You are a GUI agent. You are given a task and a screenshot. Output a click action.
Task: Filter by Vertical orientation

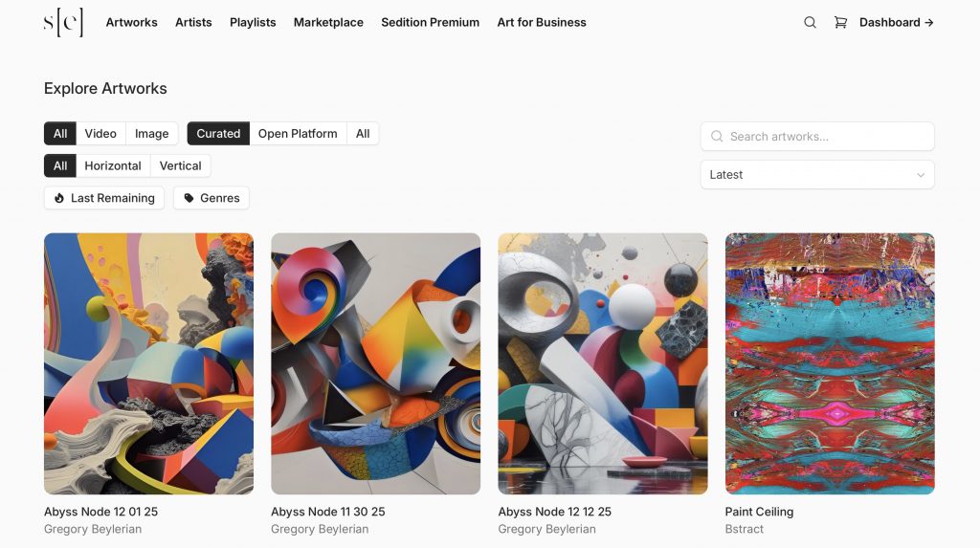[180, 165]
